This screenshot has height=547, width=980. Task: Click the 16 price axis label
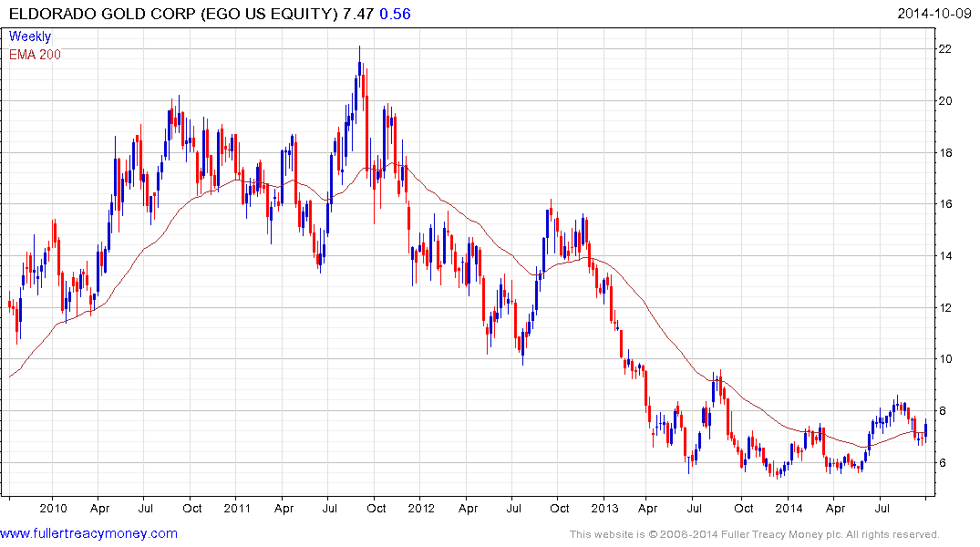pyautogui.click(x=945, y=204)
